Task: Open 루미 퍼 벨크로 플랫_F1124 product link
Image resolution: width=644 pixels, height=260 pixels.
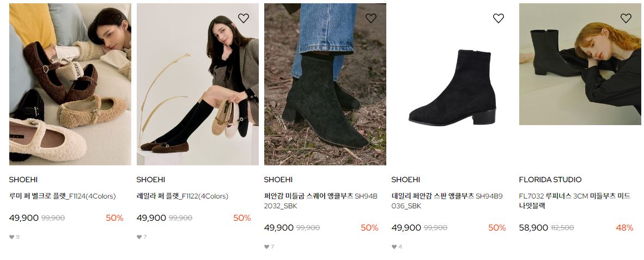Action: click(x=63, y=196)
